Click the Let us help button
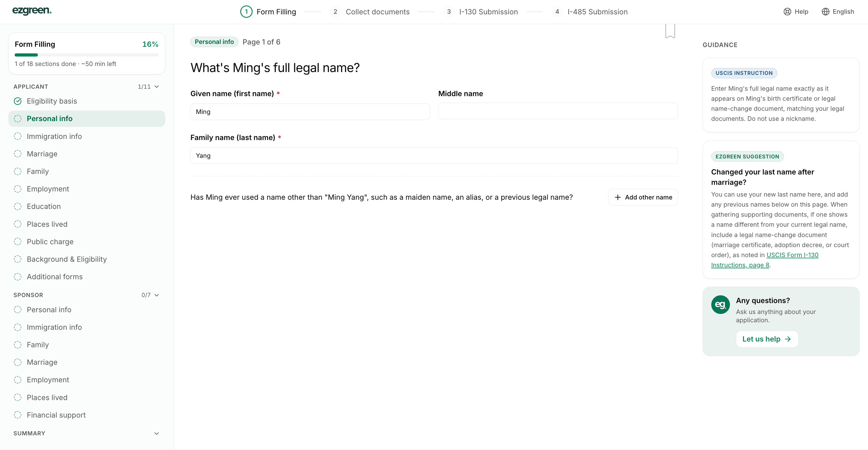The image size is (868, 450). (767, 339)
